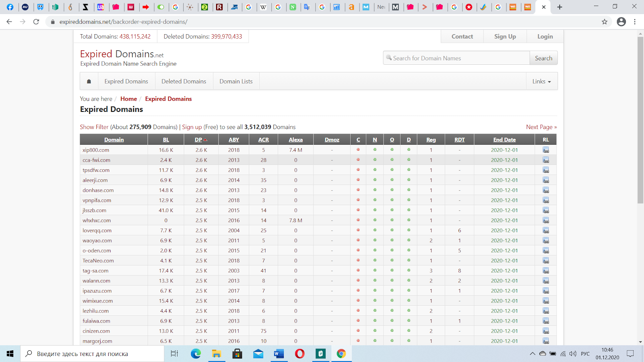Open the RL icon for cca-fwi.com

(546, 160)
